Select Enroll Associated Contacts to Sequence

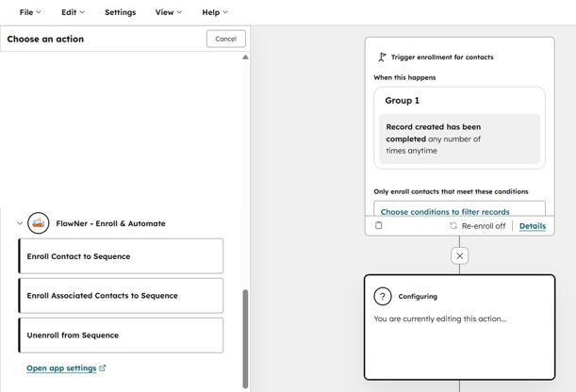(121, 296)
